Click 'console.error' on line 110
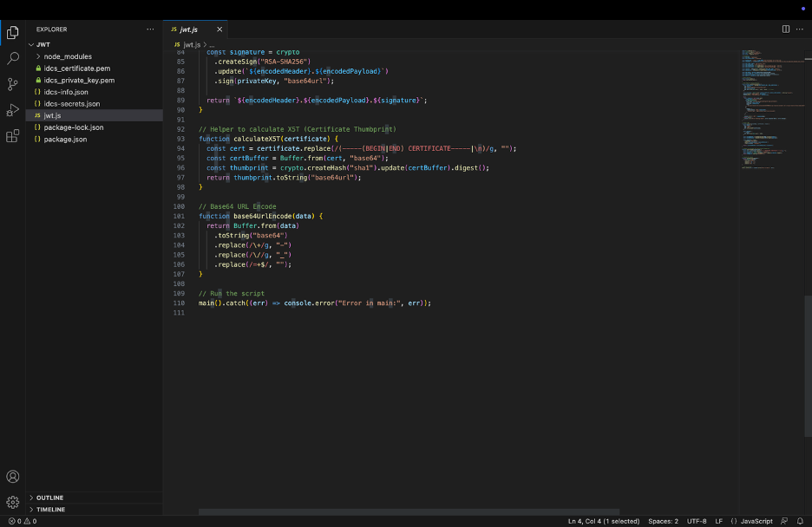The height and width of the screenshot is (527, 812). click(x=309, y=303)
